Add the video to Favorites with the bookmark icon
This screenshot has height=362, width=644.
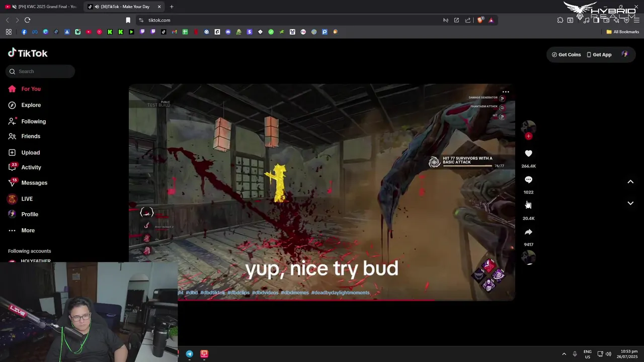click(x=528, y=205)
